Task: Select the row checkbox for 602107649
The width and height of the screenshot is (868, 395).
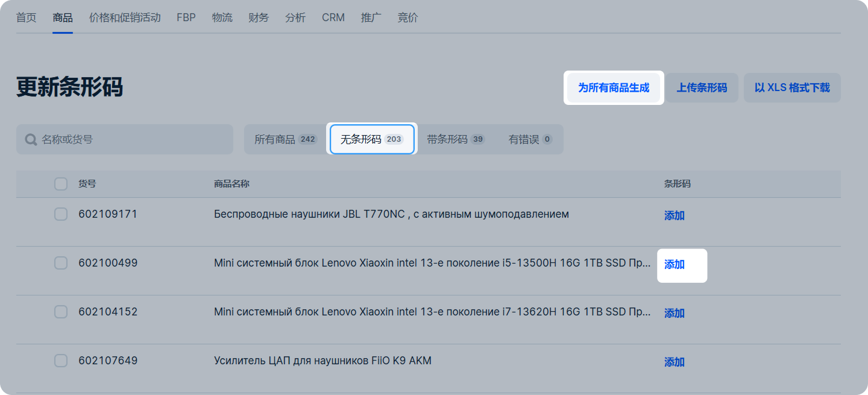Action: click(x=61, y=361)
